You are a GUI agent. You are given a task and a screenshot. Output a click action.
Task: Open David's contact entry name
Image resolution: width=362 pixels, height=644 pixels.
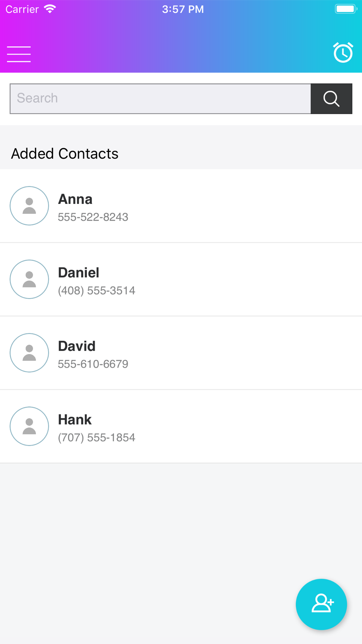[77, 346]
